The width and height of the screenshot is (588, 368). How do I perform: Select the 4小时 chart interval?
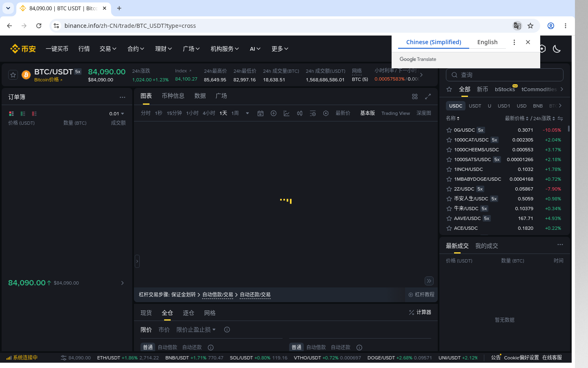click(209, 113)
